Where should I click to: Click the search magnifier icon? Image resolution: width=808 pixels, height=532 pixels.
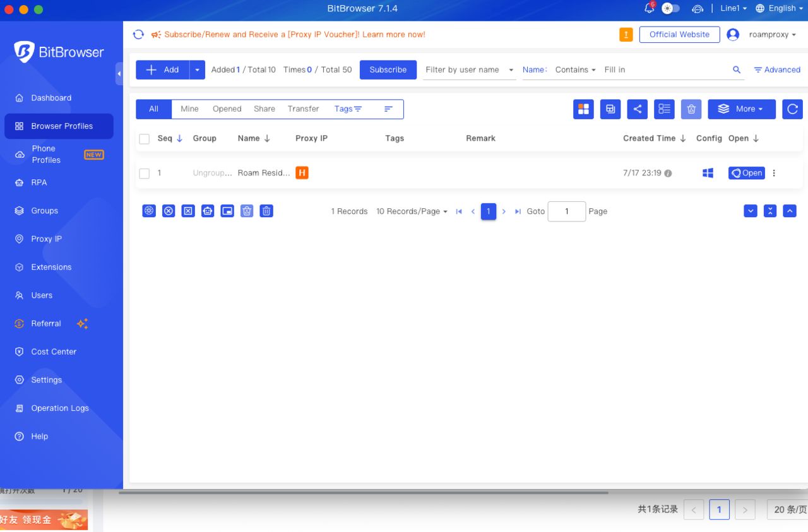(x=737, y=70)
